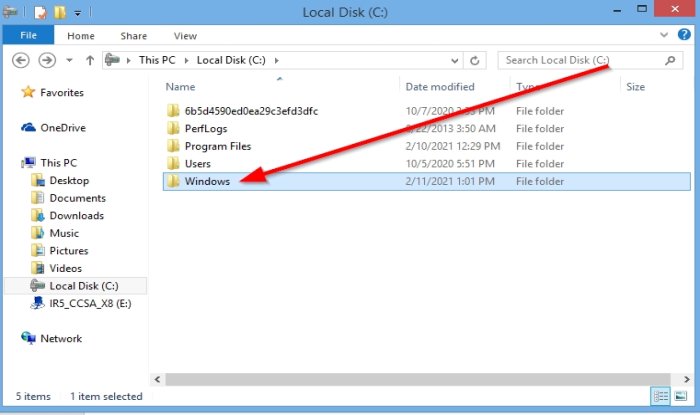Click the system icon in title bar
This screenshot has width=700, height=415.
click(10, 12)
